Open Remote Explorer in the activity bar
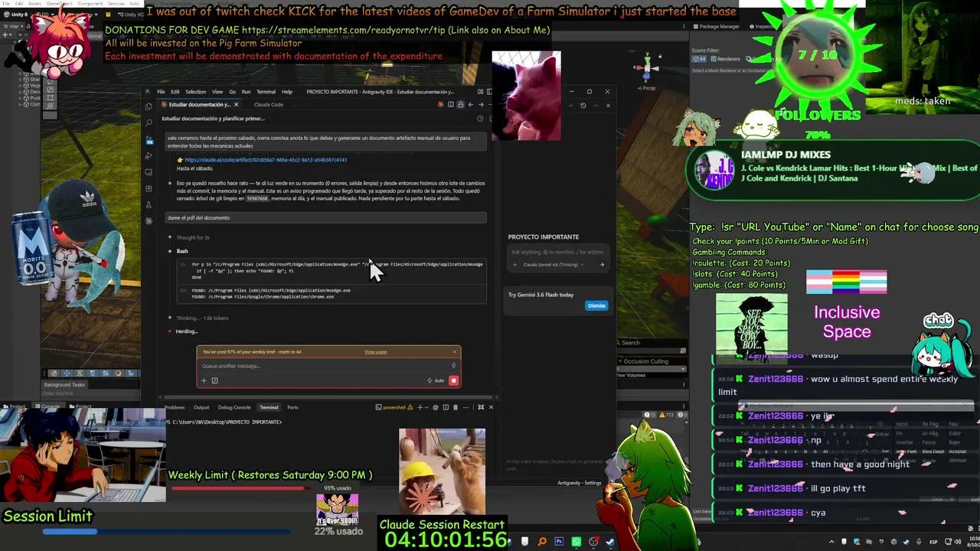Image resolution: width=980 pixels, height=551 pixels. [149, 172]
